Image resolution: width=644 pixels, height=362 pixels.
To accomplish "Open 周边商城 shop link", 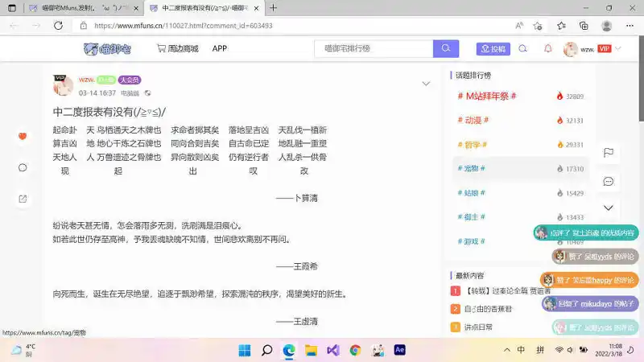I will [178, 48].
